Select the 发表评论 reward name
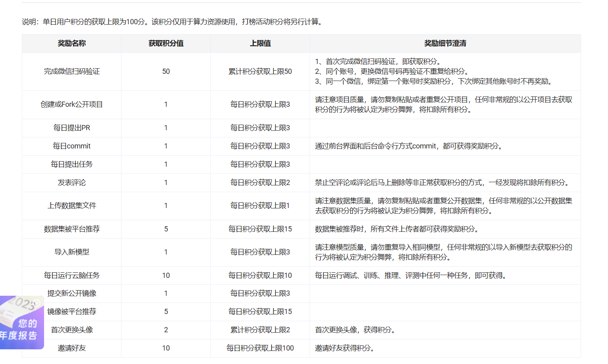 coord(72,183)
